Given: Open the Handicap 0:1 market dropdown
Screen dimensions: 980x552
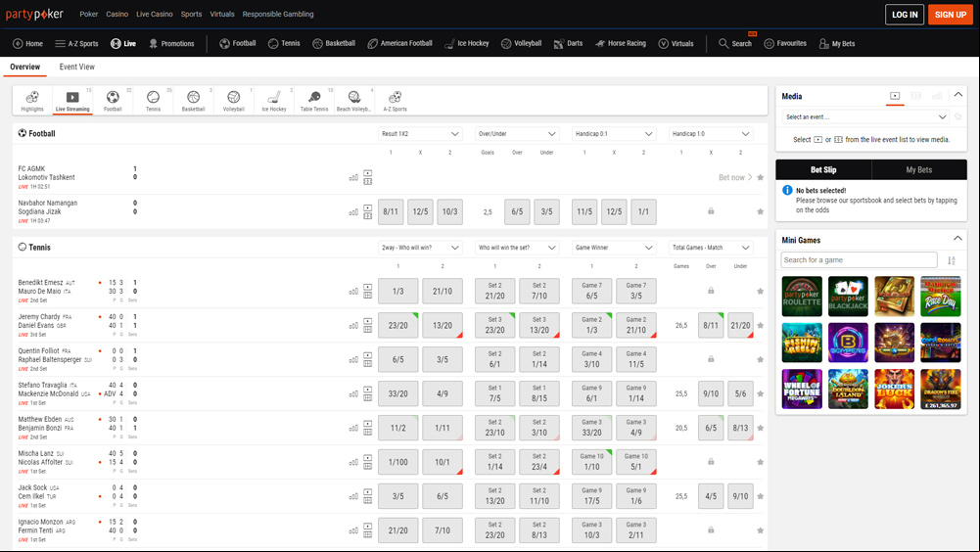Looking at the screenshot, I should [614, 134].
